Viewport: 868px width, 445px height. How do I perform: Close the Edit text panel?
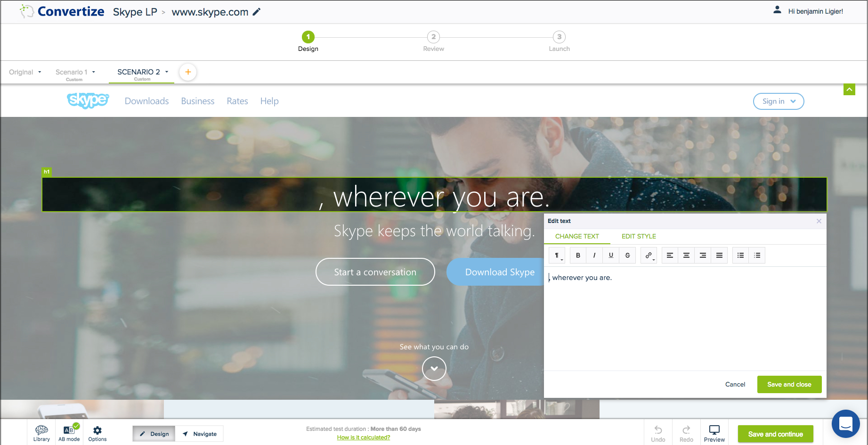(x=819, y=221)
